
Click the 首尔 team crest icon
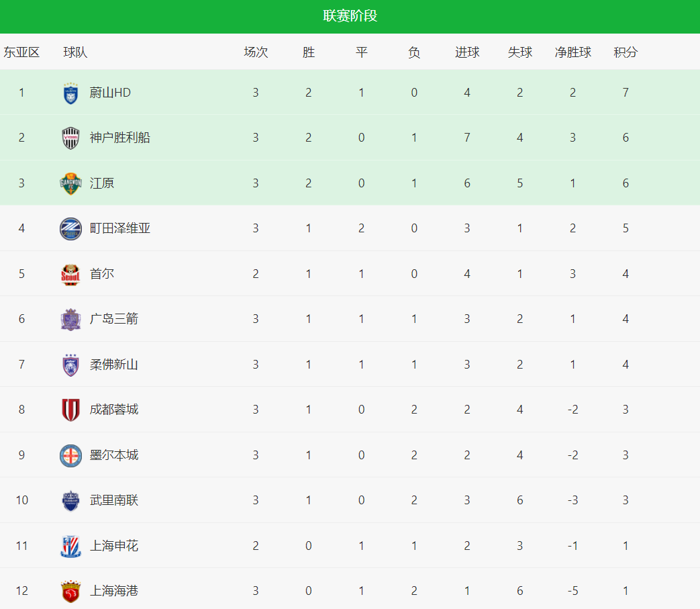pos(70,274)
